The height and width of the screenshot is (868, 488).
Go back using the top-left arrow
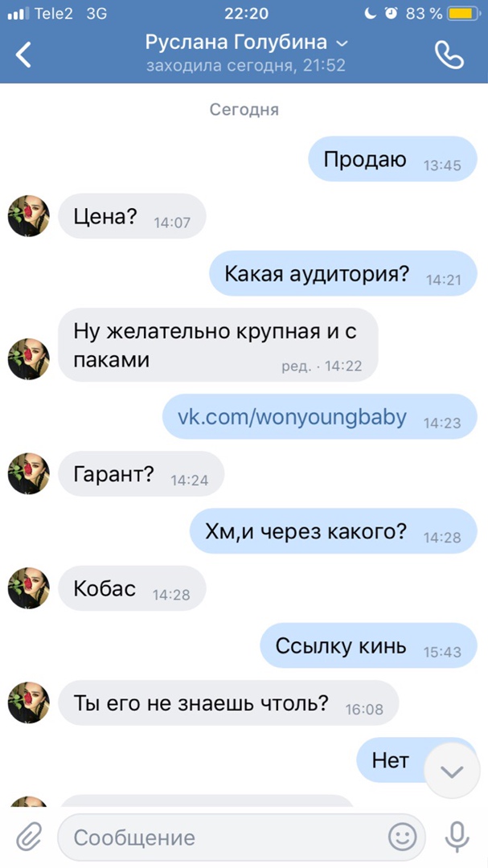23,55
